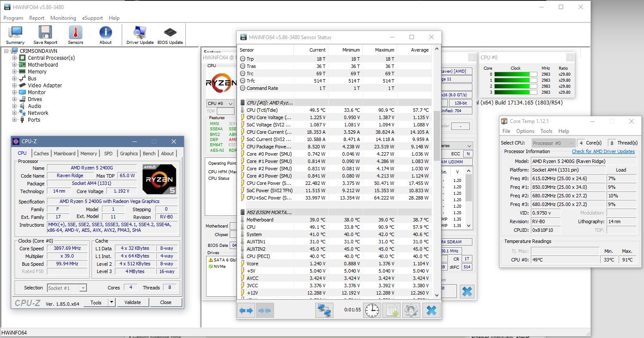
Task: Switch to the SPD tab in CPU-Z
Action: 108,154
